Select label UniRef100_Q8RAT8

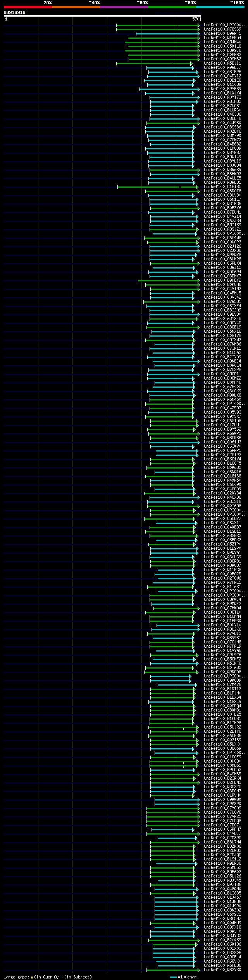(x=222, y=191)
